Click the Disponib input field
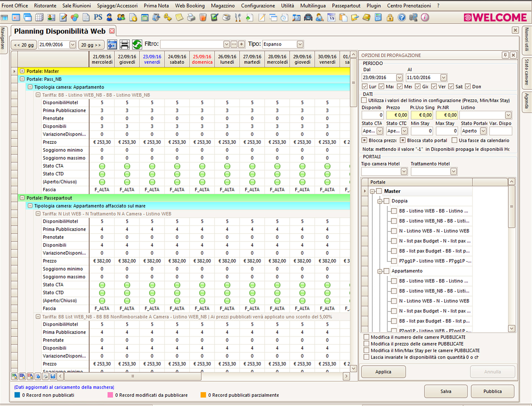 tap(372, 115)
